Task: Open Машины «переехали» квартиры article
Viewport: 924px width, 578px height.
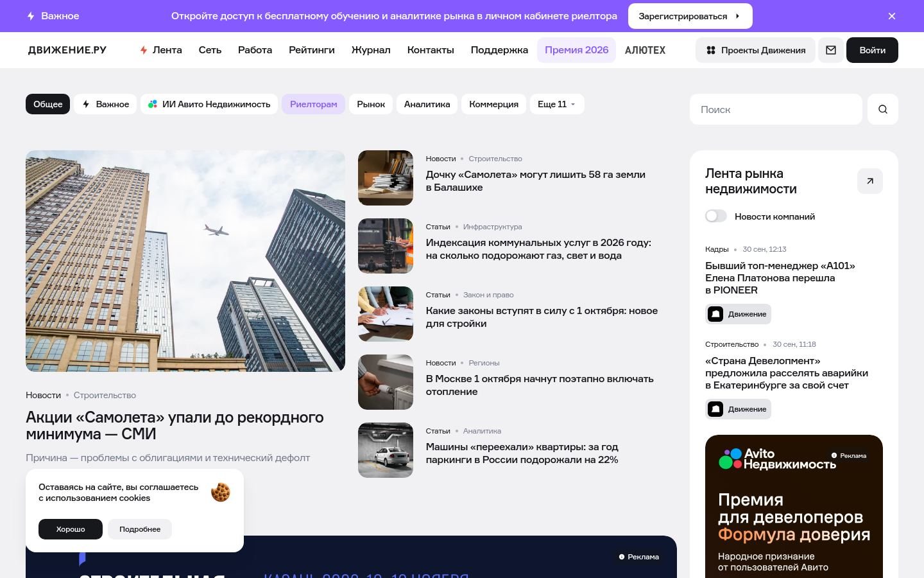Action: [522, 453]
